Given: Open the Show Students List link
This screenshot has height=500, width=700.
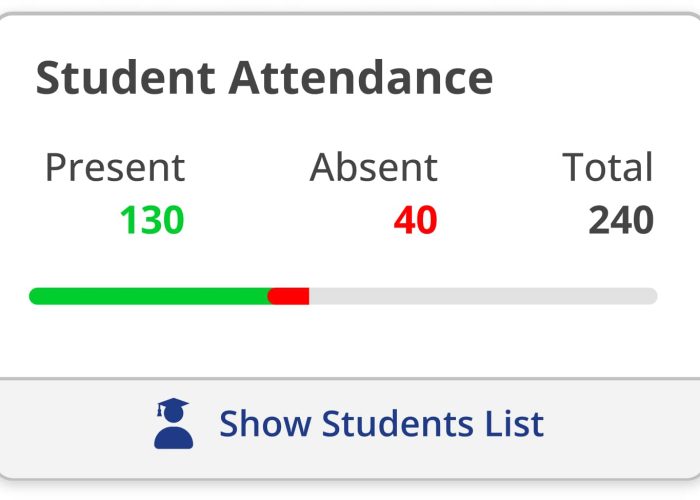Looking at the screenshot, I should (x=381, y=423).
